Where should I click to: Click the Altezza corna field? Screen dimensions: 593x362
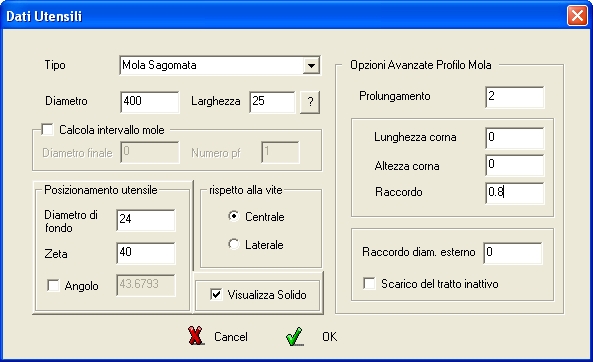pos(515,165)
